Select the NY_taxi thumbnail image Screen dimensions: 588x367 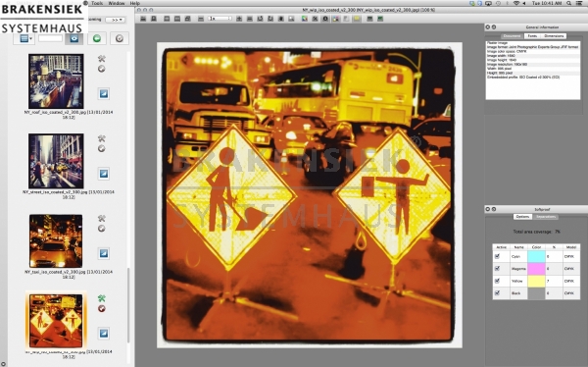(x=56, y=241)
